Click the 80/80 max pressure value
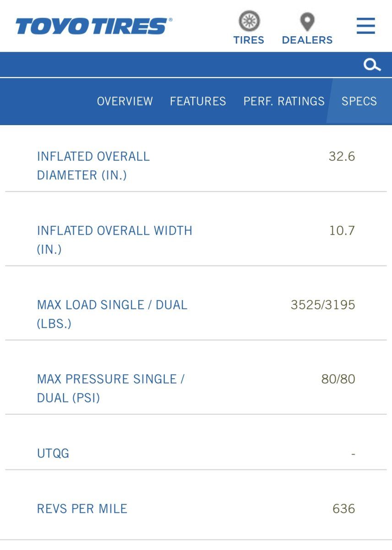The height and width of the screenshot is (550, 392). 338,379
